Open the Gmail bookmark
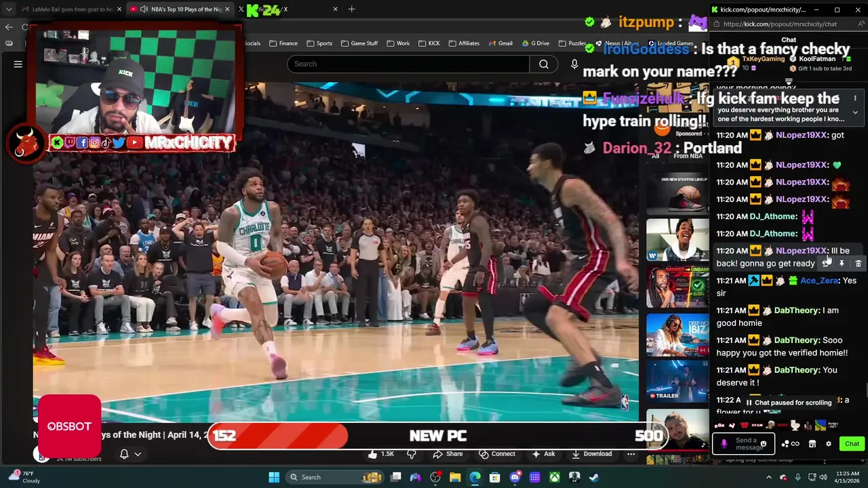 500,43
